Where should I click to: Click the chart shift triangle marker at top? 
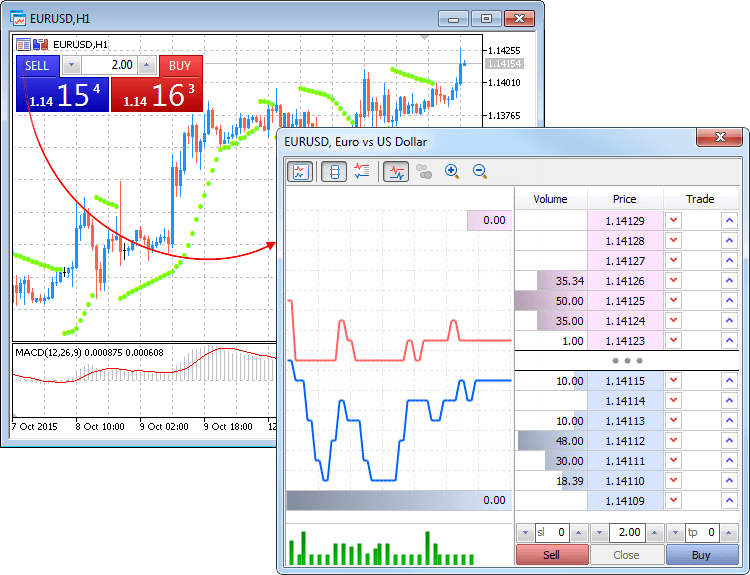point(425,37)
